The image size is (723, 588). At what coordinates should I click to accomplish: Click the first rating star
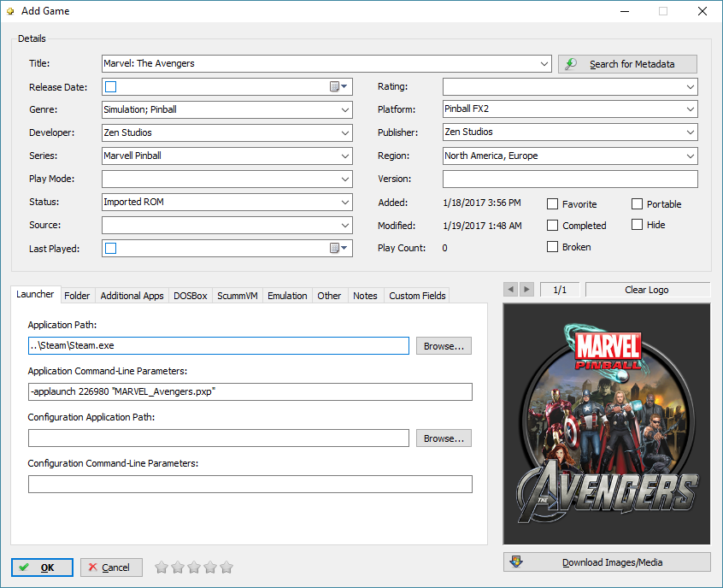[x=162, y=567]
